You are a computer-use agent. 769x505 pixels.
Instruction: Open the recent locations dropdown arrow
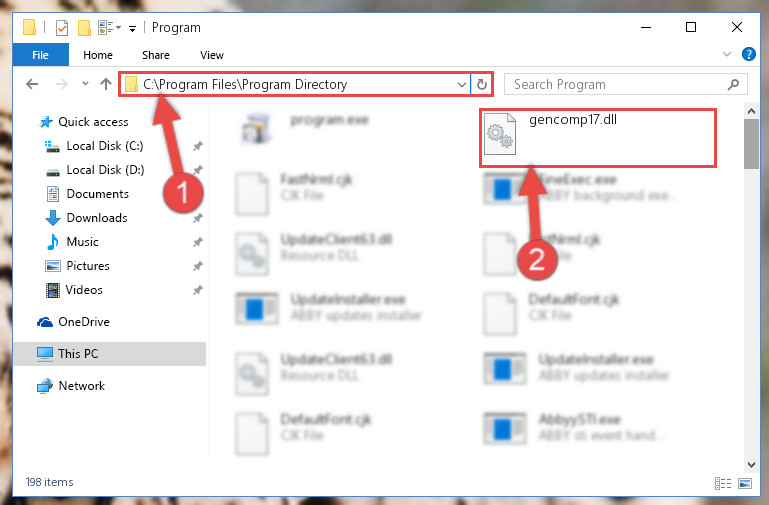pos(85,84)
